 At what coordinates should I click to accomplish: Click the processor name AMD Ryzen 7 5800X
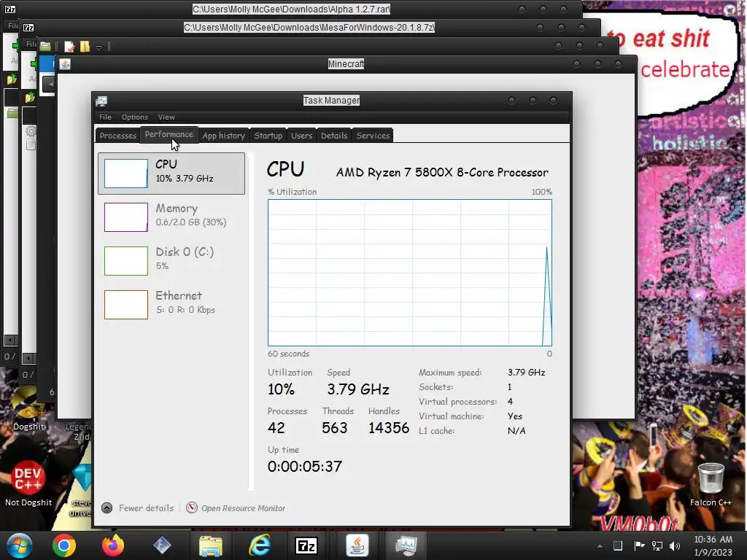[x=442, y=172]
